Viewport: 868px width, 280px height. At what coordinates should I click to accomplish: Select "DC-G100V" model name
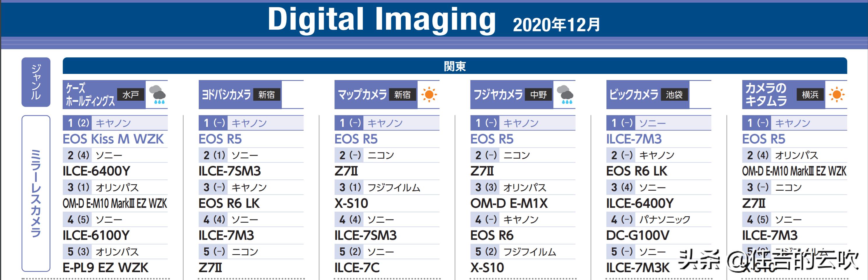(x=638, y=235)
